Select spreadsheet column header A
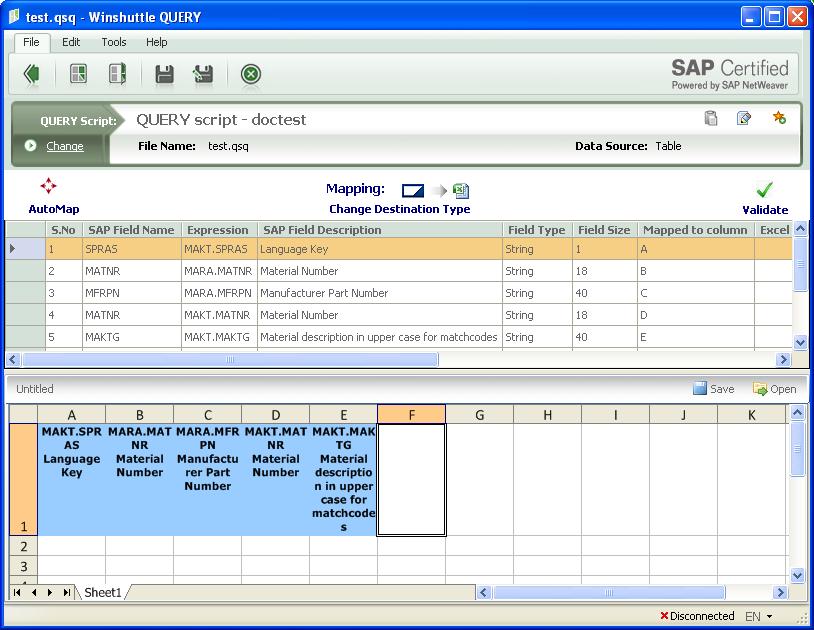This screenshot has height=630, width=814. click(x=72, y=415)
